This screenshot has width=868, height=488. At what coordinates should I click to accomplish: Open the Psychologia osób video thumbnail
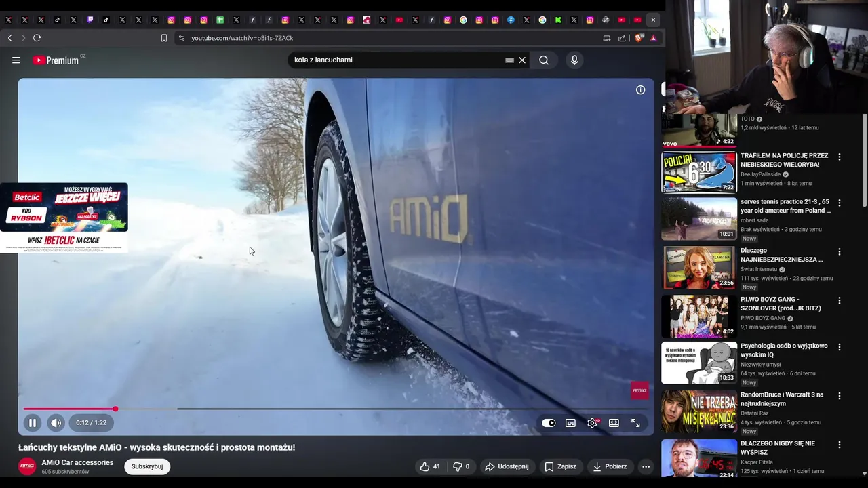click(699, 363)
